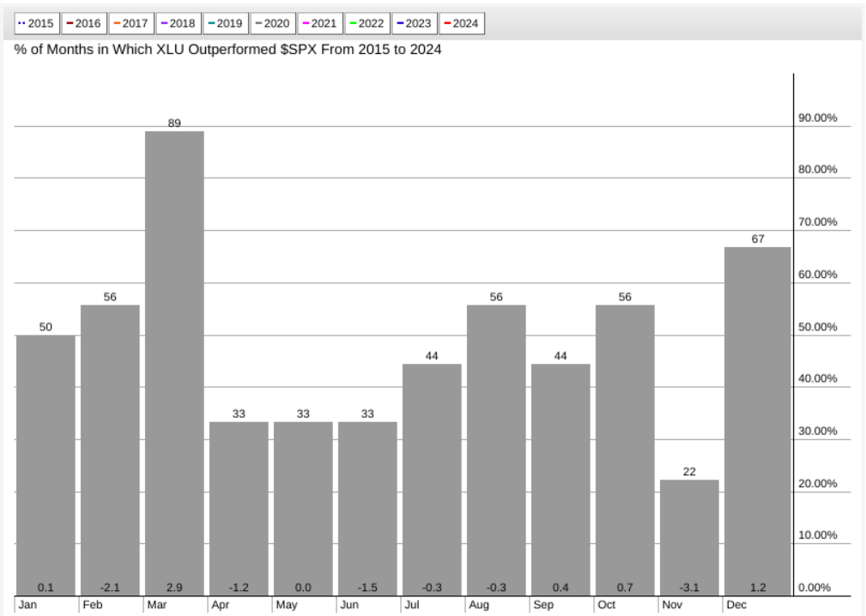
Task: Toggle the 2024 year series button
Action: click(x=462, y=24)
